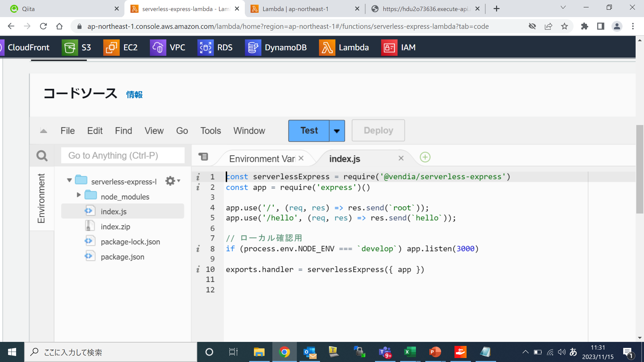Screen dimensions: 644x362
Task: Click the page vertical scrollbar thumb
Action: click(640, 169)
